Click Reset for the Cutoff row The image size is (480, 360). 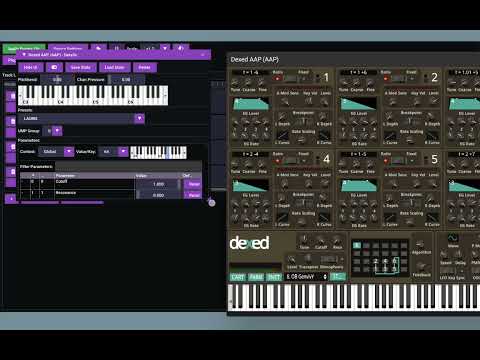tap(194, 184)
